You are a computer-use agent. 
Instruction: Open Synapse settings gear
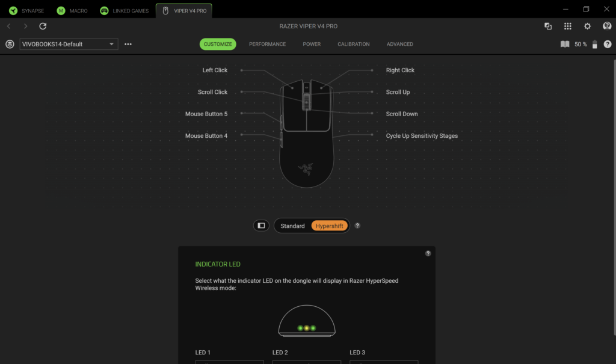(x=587, y=26)
